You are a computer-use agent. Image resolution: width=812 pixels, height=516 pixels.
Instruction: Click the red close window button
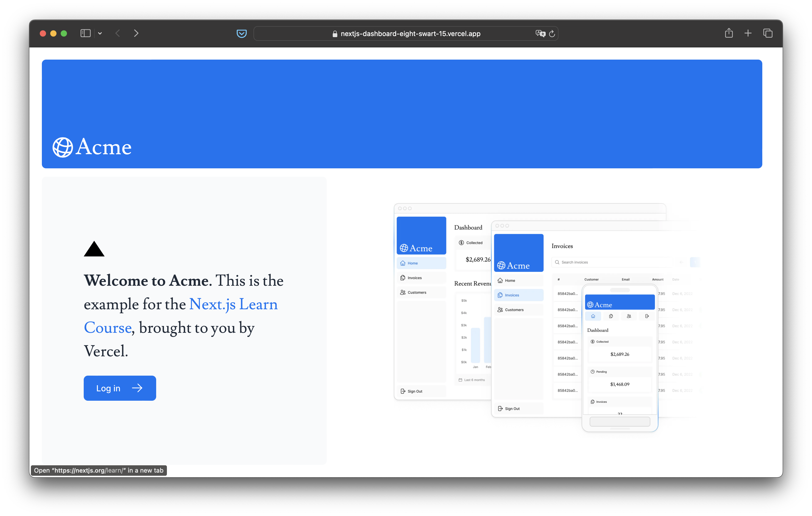pos(43,33)
